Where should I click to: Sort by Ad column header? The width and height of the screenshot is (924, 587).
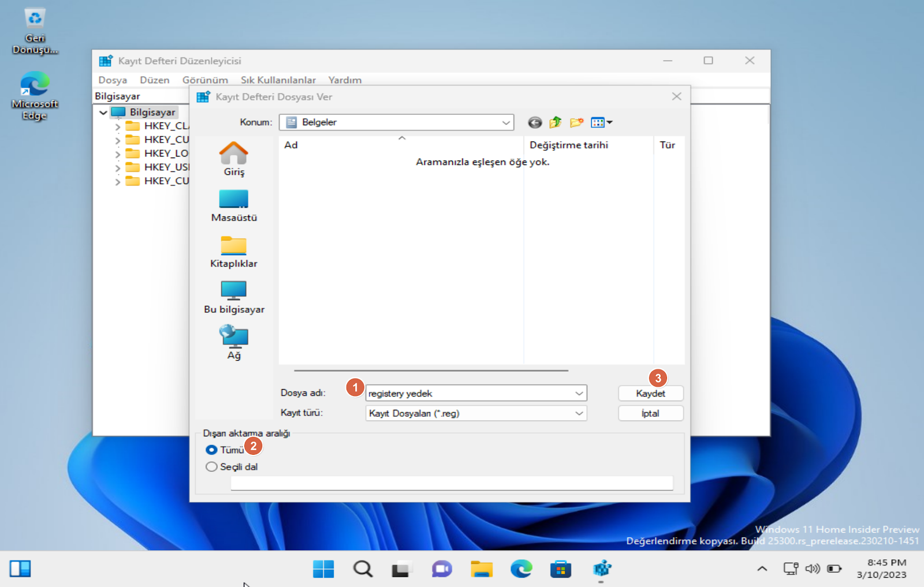(x=401, y=145)
